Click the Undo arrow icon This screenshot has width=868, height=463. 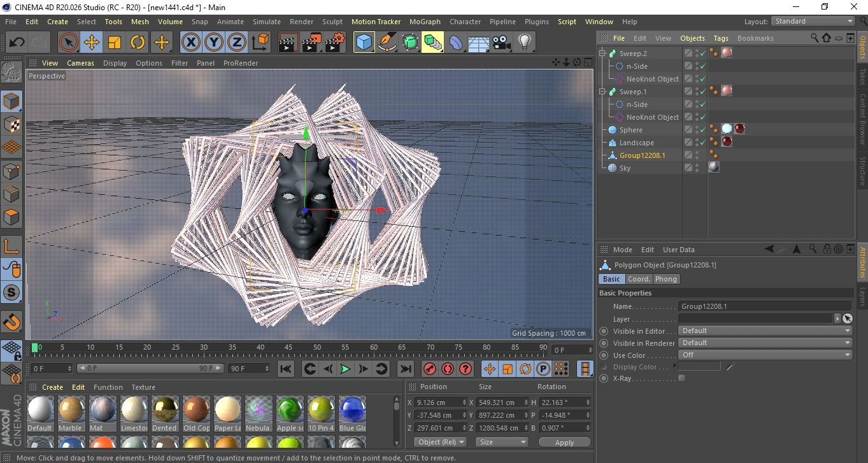17,43
